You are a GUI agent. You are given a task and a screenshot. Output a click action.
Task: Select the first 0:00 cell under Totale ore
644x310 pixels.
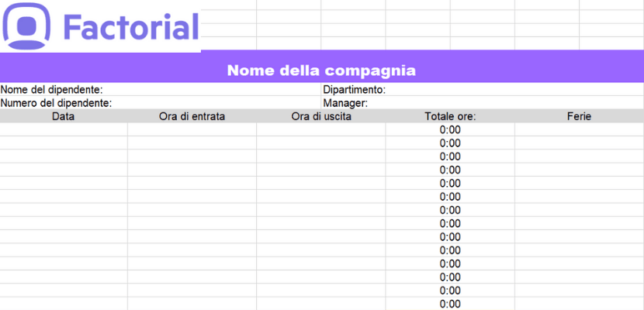450,129
